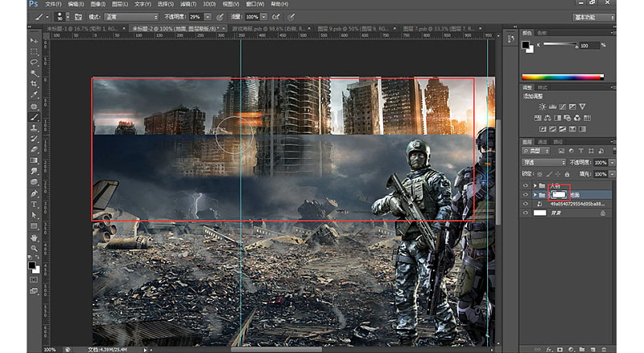Open the layer filter type dropdown
Viewport: 644px width, 353px height.
pyautogui.click(x=536, y=151)
